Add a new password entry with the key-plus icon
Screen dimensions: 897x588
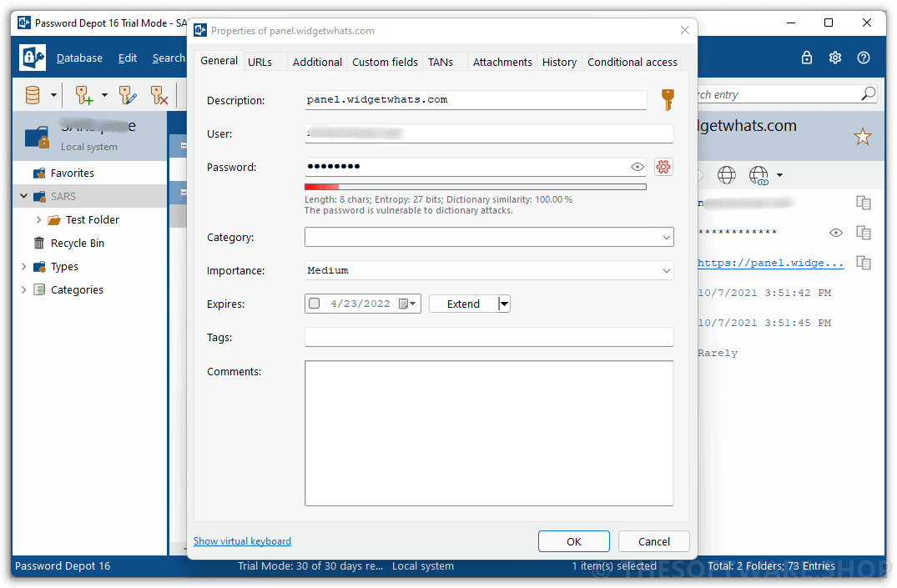pyautogui.click(x=84, y=95)
